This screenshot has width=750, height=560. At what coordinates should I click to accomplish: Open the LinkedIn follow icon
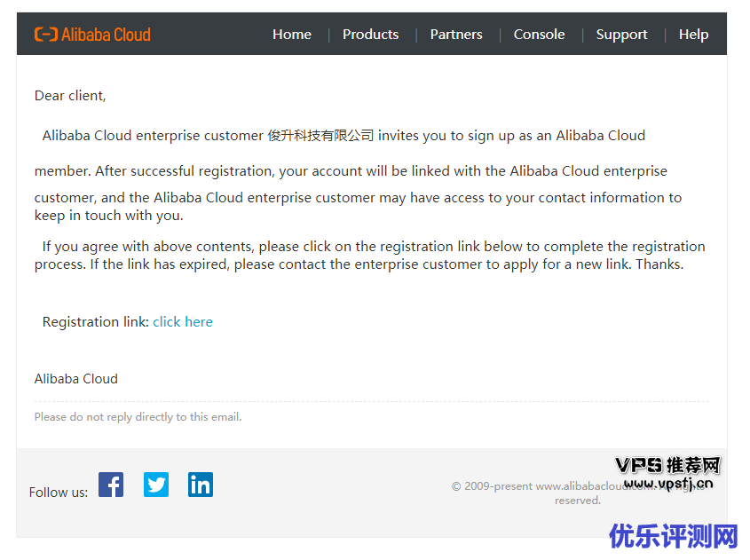(x=201, y=485)
